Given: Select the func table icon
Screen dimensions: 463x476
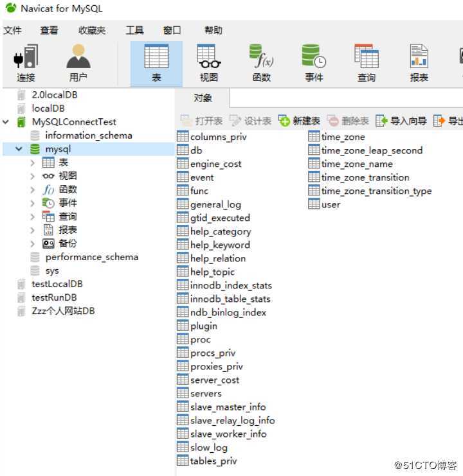Looking at the screenshot, I should (x=183, y=190).
